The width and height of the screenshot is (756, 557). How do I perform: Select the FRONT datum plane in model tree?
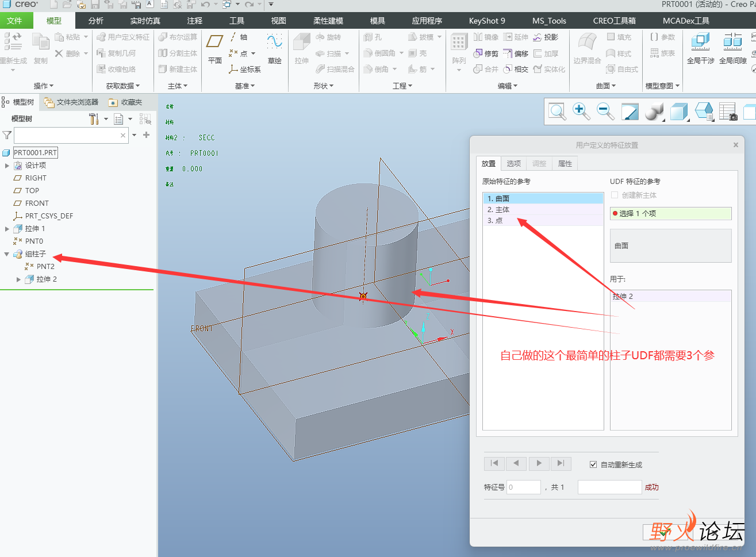tap(37, 203)
